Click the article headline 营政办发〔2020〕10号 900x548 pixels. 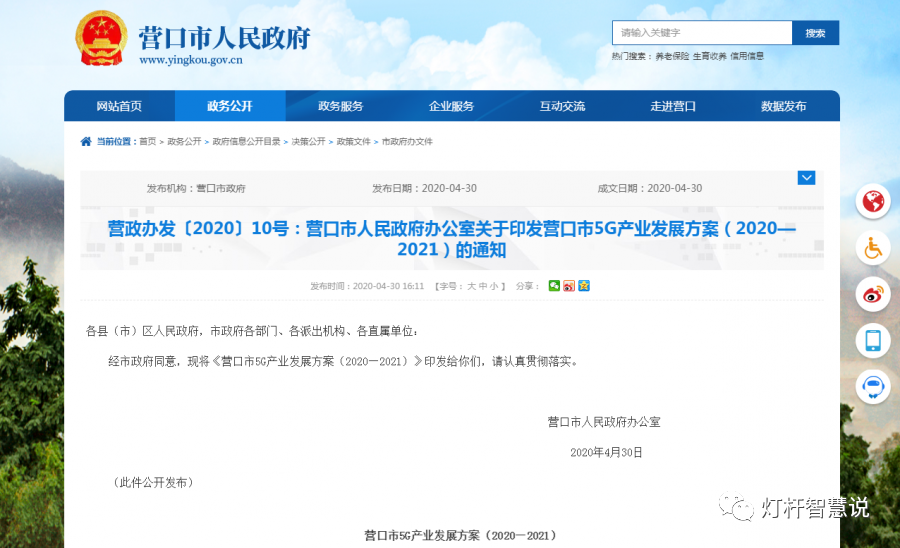point(452,239)
